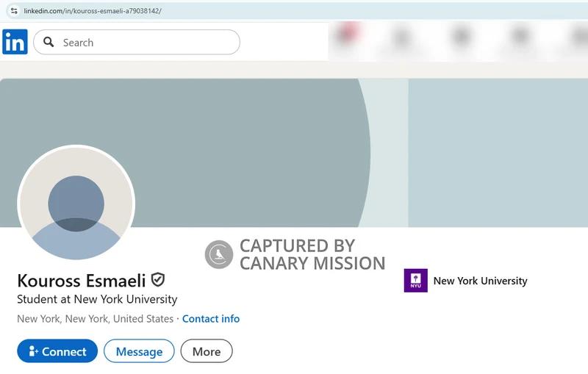Click the add-person icon on the Connect button

tap(33, 352)
